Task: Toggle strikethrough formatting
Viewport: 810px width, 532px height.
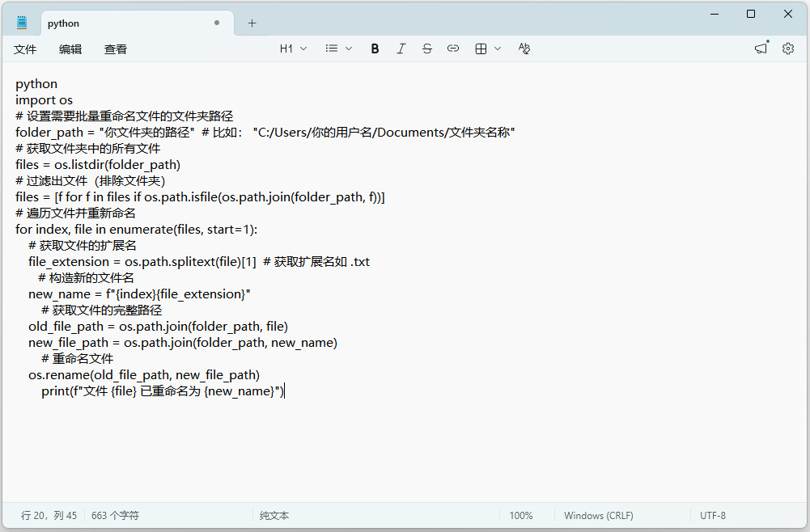Action: click(x=426, y=49)
